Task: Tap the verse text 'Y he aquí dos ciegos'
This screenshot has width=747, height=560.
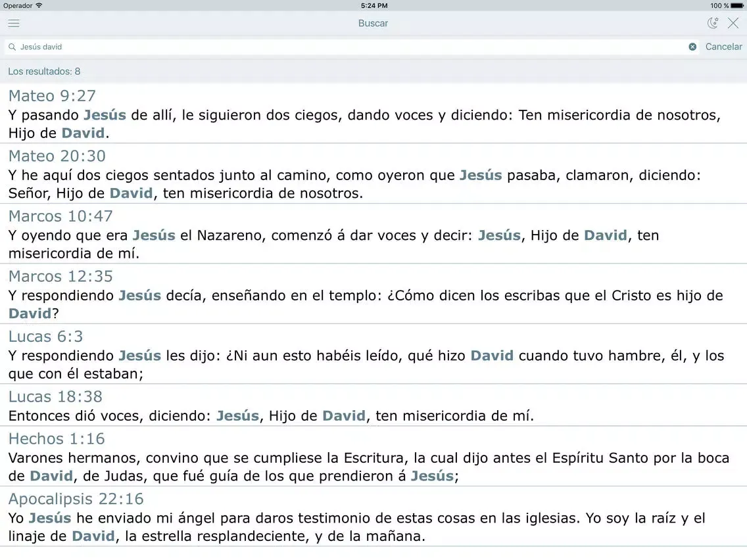Action: click(x=79, y=175)
